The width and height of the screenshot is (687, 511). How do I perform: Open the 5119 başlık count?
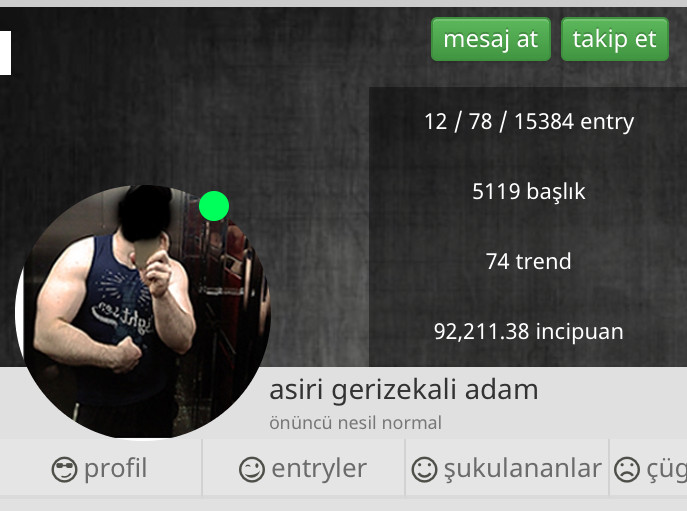tap(529, 192)
